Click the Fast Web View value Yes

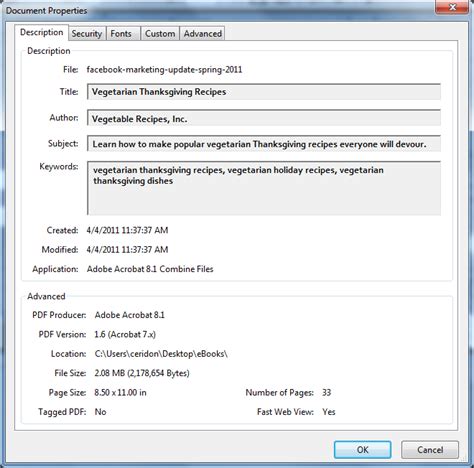tap(329, 412)
